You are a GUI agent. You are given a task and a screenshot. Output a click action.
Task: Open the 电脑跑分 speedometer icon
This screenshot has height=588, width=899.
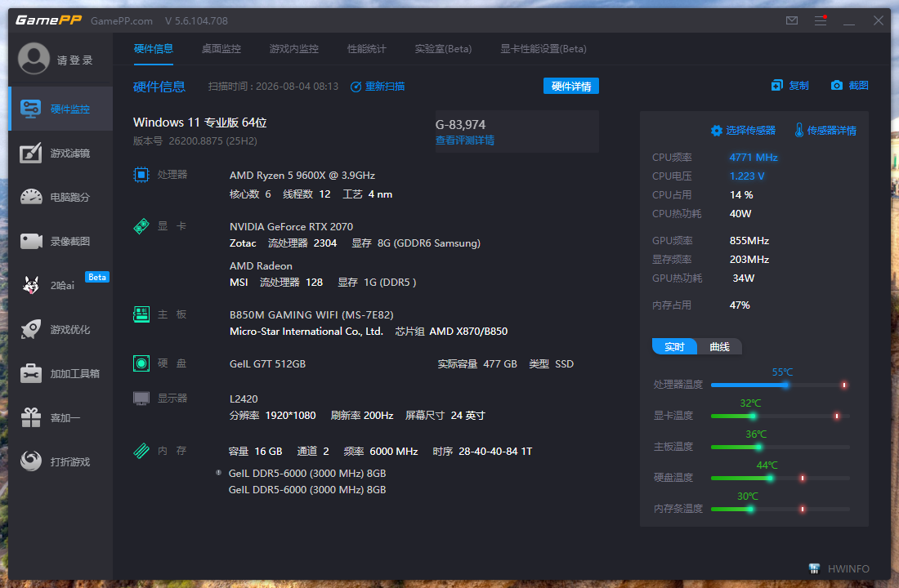pyautogui.click(x=31, y=197)
